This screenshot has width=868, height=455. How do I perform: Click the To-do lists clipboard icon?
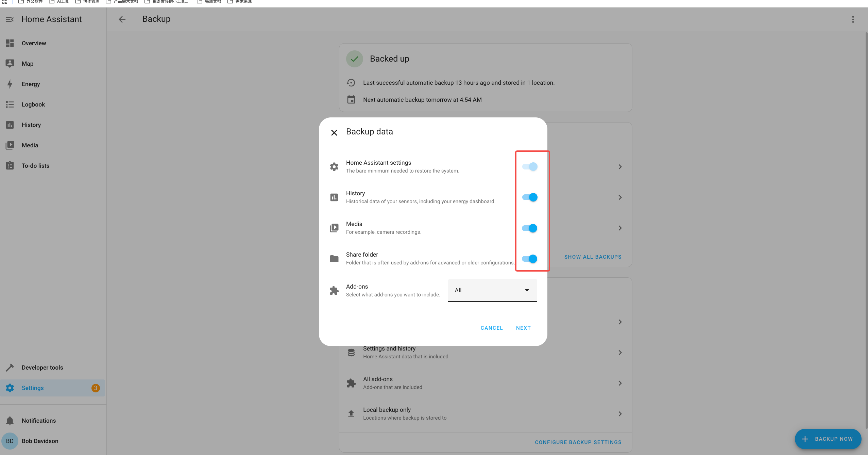10,166
